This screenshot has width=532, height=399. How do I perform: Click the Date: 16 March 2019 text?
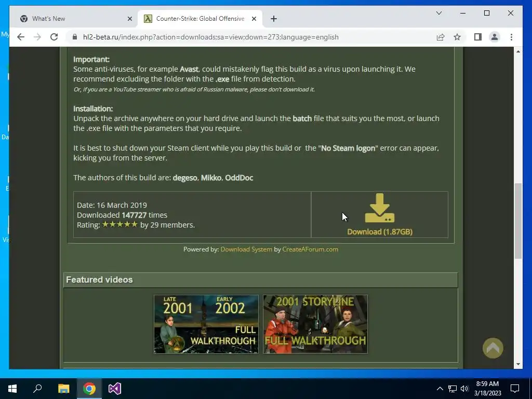tap(112, 205)
